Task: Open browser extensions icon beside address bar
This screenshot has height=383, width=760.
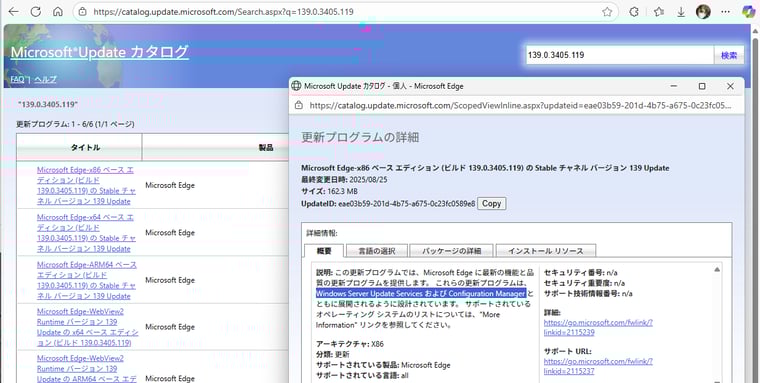Action: (633, 12)
